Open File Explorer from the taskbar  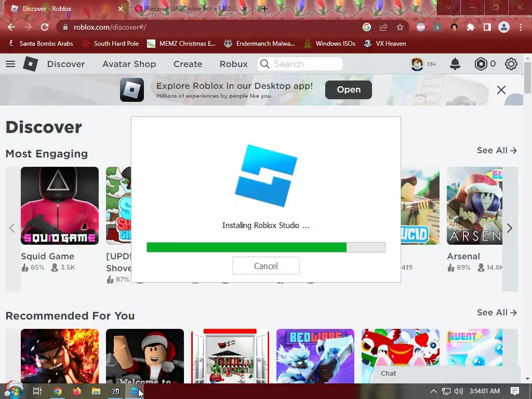[96, 391]
